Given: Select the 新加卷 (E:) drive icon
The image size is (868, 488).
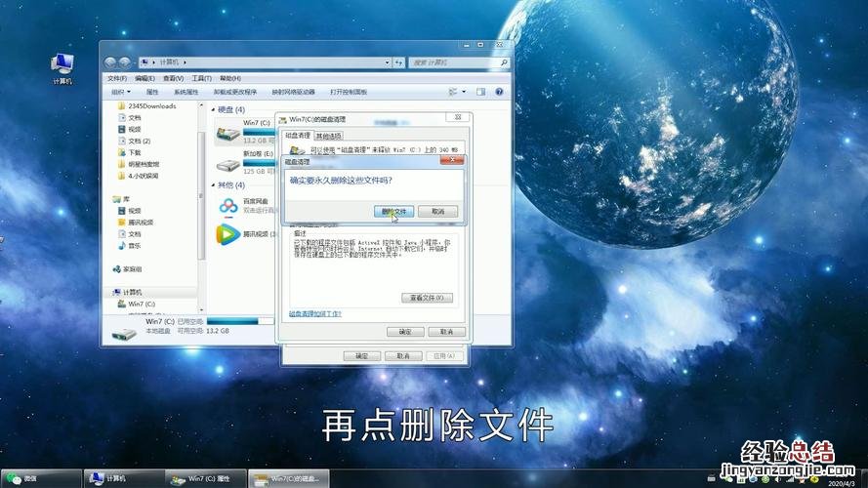Looking at the screenshot, I should click(x=227, y=164).
